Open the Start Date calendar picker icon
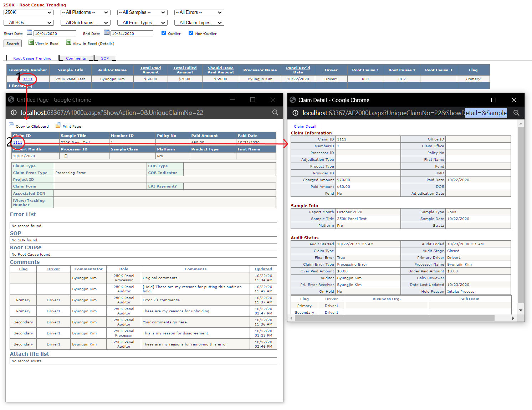The width and height of the screenshot is (532, 410). (30, 32)
